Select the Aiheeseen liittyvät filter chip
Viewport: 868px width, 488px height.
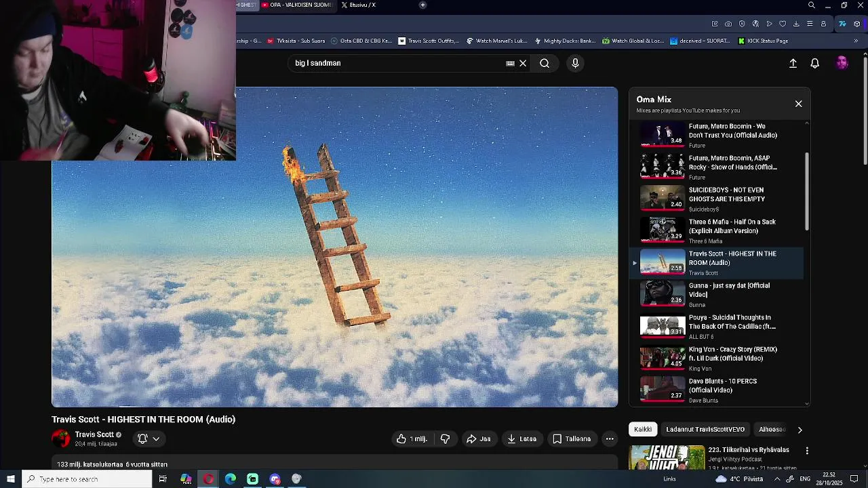tap(772, 429)
